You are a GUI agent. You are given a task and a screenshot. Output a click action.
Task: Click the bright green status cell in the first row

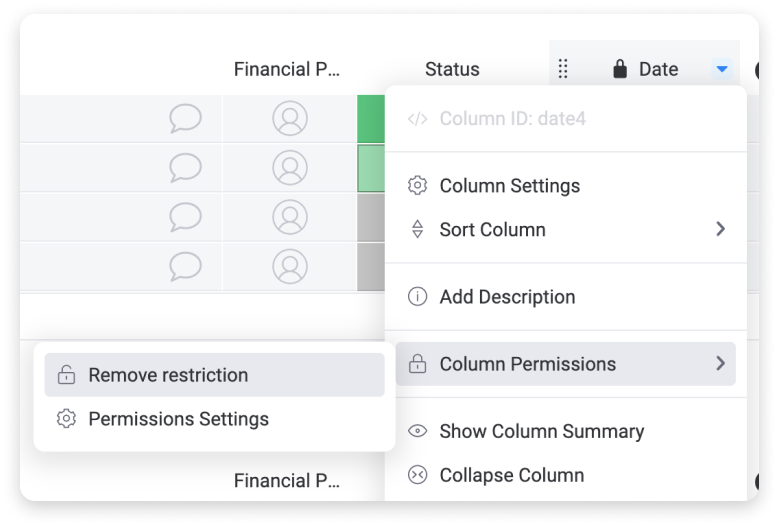(x=371, y=119)
